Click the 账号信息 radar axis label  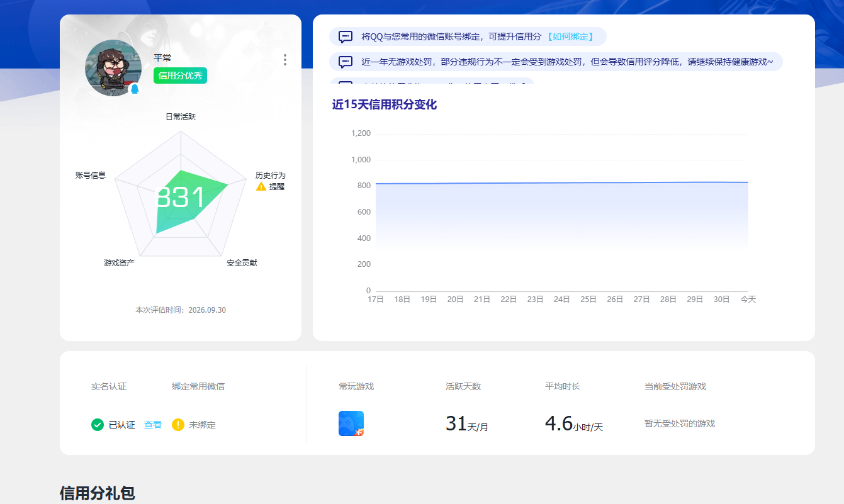(91, 175)
